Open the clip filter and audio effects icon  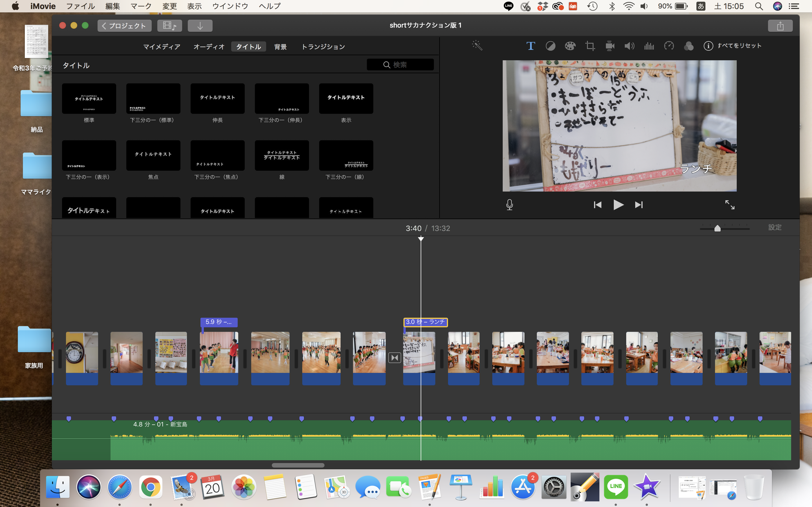tap(689, 46)
